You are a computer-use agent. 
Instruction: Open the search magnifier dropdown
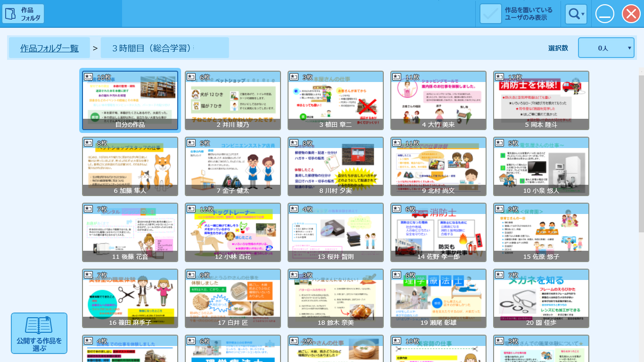(576, 14)
